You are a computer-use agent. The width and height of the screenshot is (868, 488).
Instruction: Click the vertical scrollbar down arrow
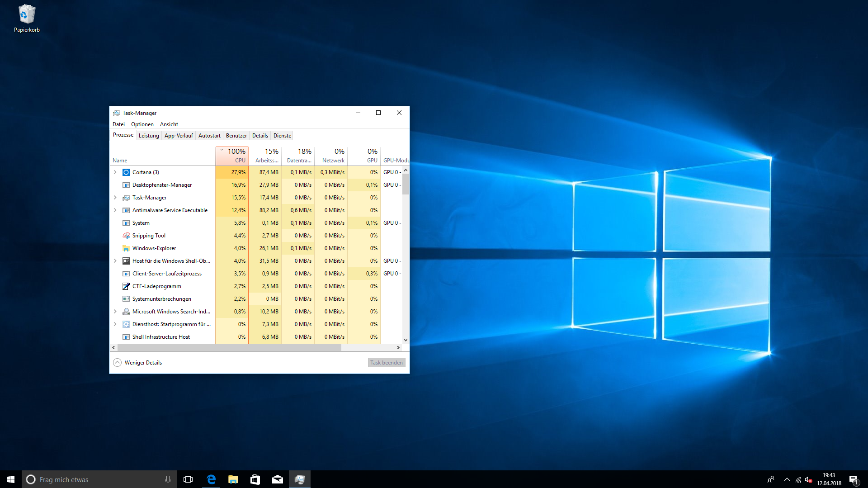point(406,340)
